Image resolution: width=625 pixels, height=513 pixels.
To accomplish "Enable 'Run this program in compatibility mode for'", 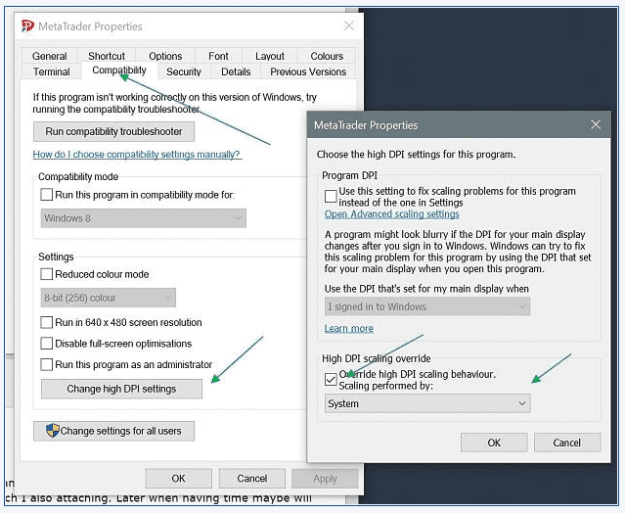I will click(x=47, y=195).
